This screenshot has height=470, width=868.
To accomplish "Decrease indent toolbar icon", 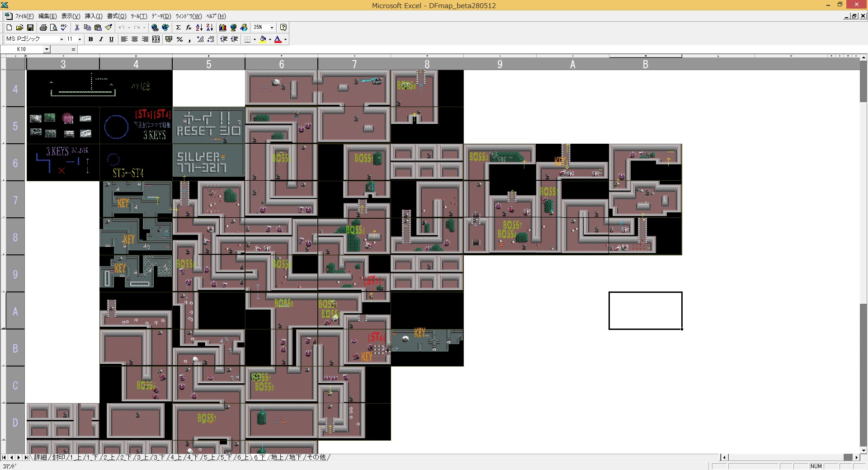I will [224, 39].
